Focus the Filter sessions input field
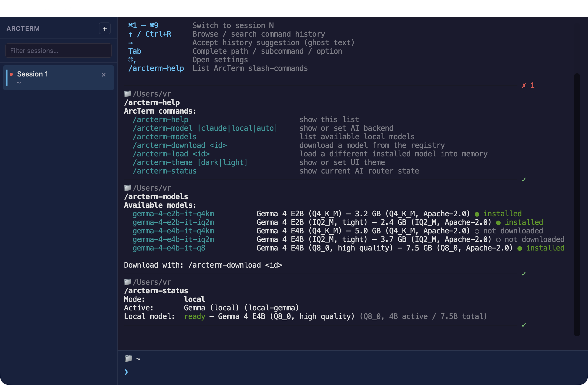Screen dimensions: 588x385 pos(59,51)
